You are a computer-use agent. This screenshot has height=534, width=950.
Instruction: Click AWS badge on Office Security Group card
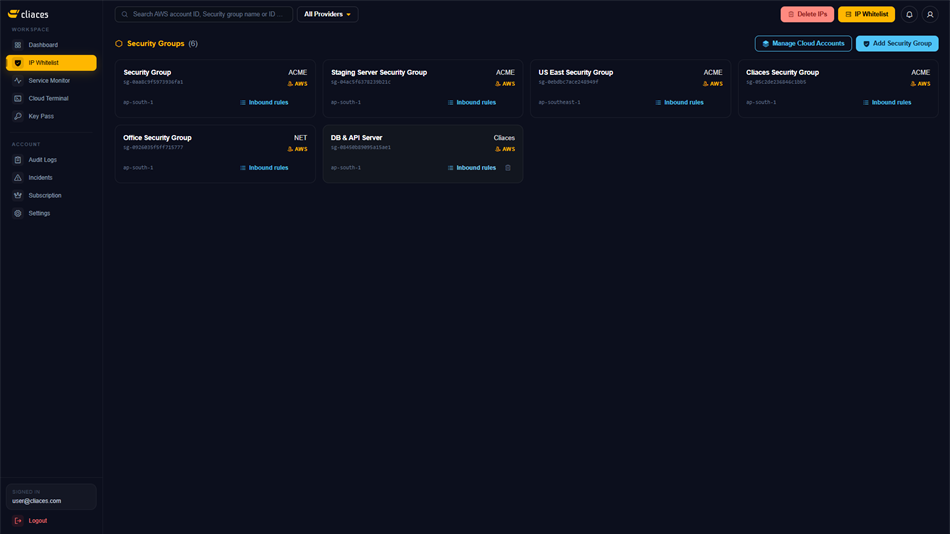[297, 149]
